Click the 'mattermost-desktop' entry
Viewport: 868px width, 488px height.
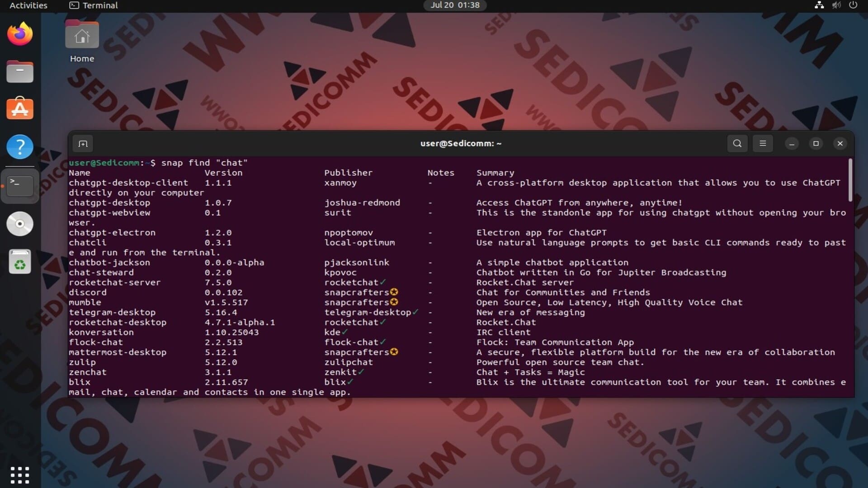click(x=118, y=352)
